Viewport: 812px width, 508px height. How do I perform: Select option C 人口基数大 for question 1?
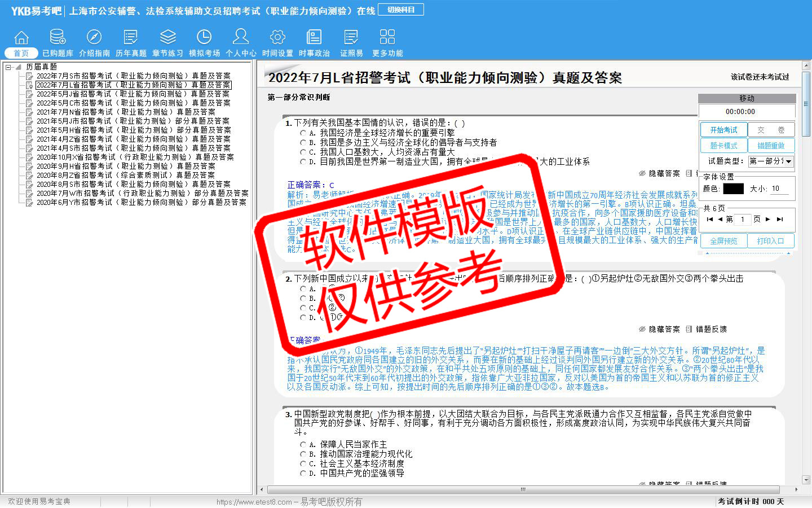(303, 152)
